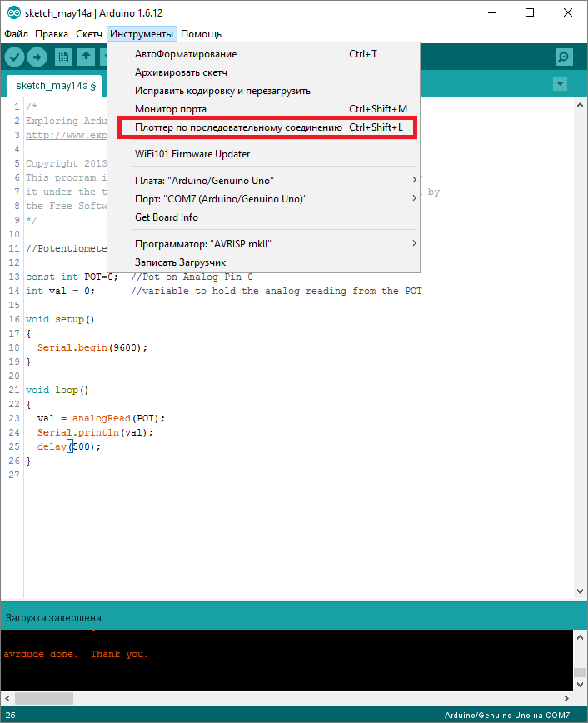This screenshot has width=588, height=723.
Task: Maximize the Arduino window
Action: click(x=530, y=13)
